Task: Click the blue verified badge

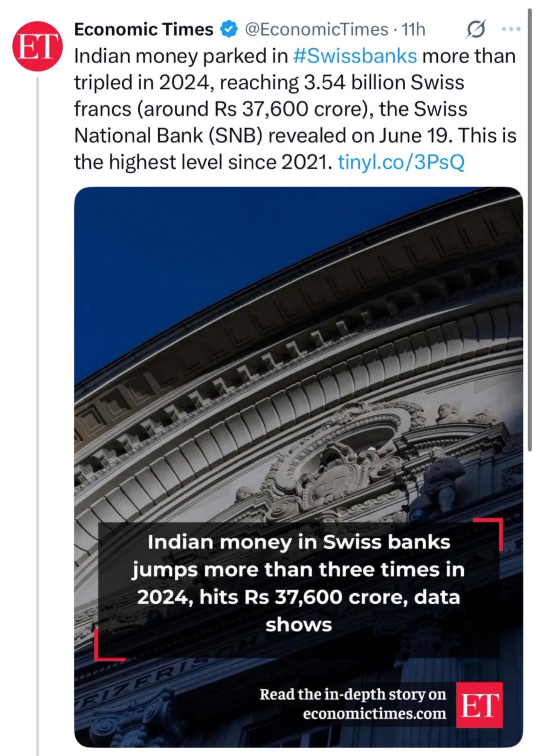Action: (x=229, y=30)
